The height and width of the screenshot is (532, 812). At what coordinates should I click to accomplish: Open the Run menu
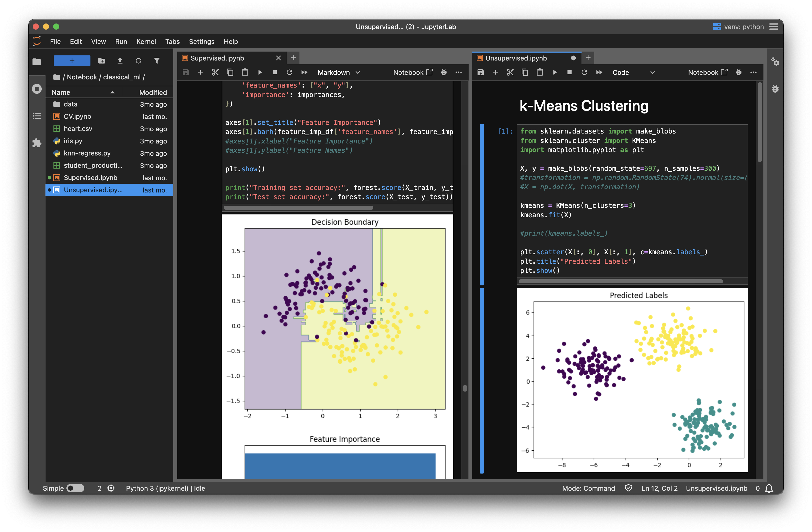tap(121, 42)
